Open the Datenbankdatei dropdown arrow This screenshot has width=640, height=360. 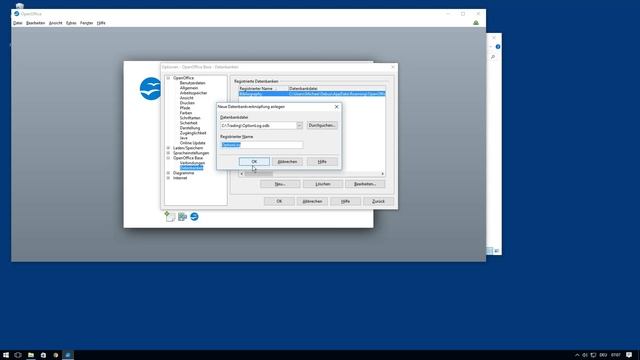coord(300,126)
